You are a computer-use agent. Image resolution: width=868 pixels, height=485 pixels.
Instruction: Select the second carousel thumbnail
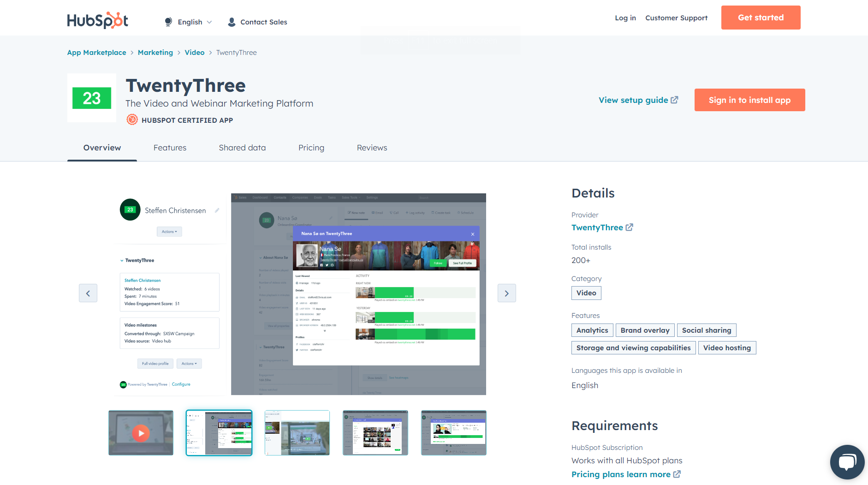[x=219, y=433]
